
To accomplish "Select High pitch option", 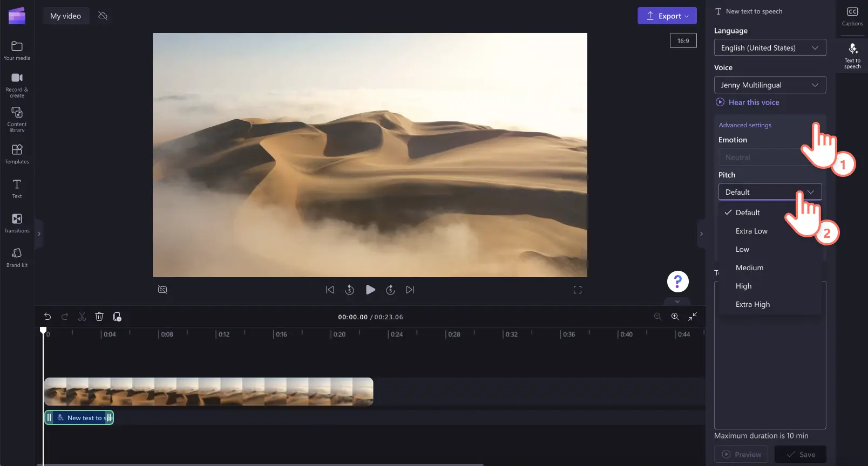I will 770,286.
